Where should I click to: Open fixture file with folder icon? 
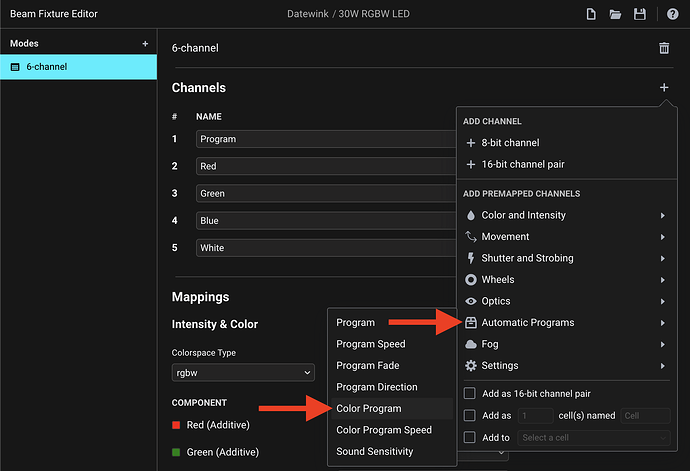tap(616, 14)
